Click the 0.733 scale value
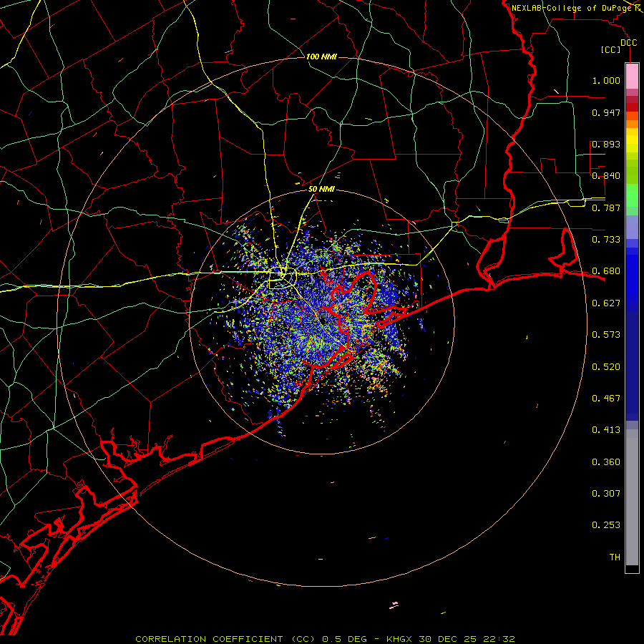The image size is (644, 644). pyautogui.click(x=606, y=240)
